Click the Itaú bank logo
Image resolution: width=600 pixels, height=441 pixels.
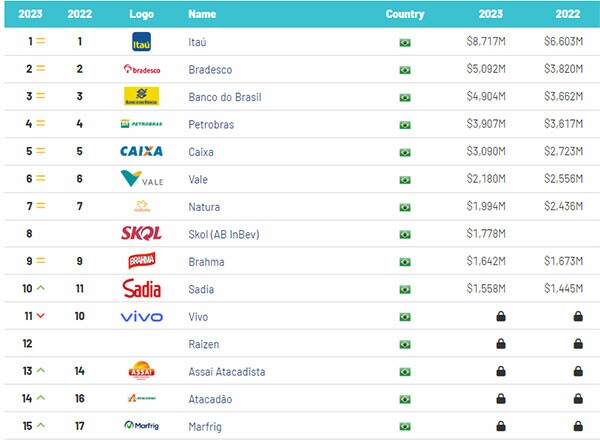pyautogui.click(x=141, y=42)
